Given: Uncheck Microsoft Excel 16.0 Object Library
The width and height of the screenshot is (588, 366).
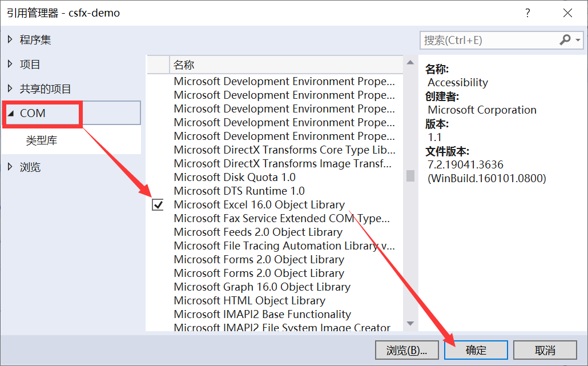Looking at the screenshot, I should pyautogui.click(x=158, y=205).
